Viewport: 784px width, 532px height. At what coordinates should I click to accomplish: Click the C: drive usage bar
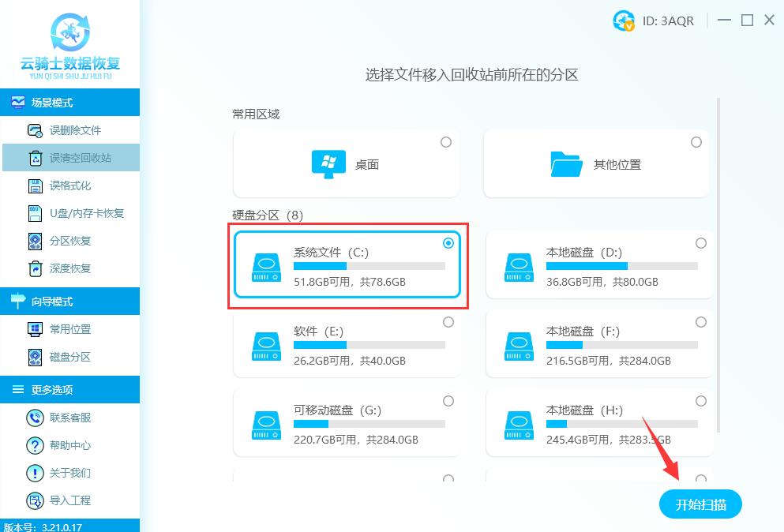coord(369,266)
